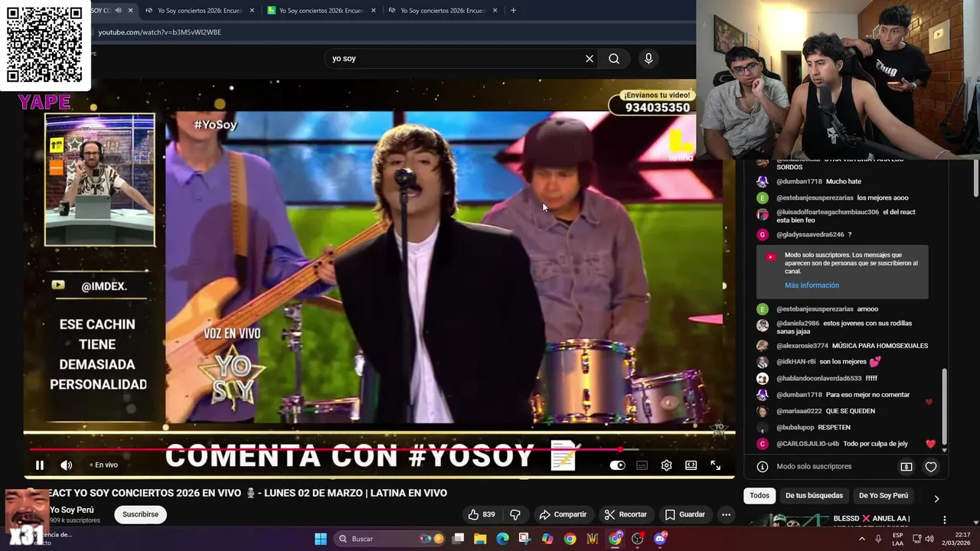The image size is (980, 551).
Task: Save video with Guardar button
Action: 685,514
